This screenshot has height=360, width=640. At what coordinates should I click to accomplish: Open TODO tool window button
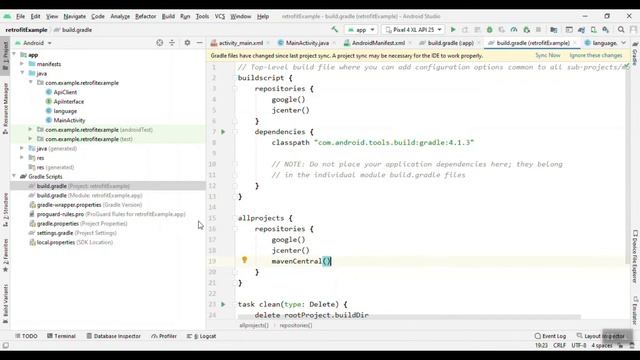click(x=26, y=336)
